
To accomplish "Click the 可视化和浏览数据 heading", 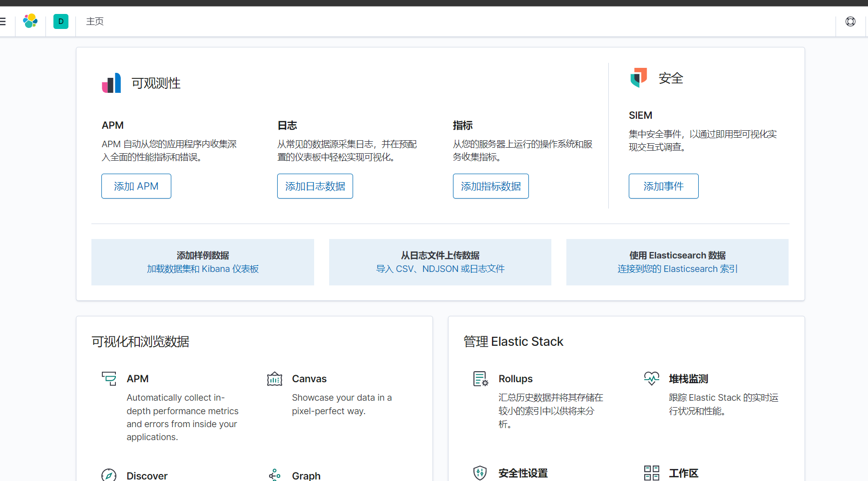I will tap(140, 342).
